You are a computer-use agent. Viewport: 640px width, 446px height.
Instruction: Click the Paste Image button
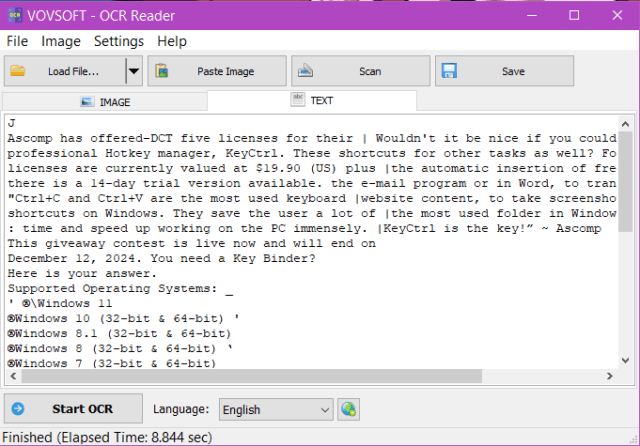217,71
